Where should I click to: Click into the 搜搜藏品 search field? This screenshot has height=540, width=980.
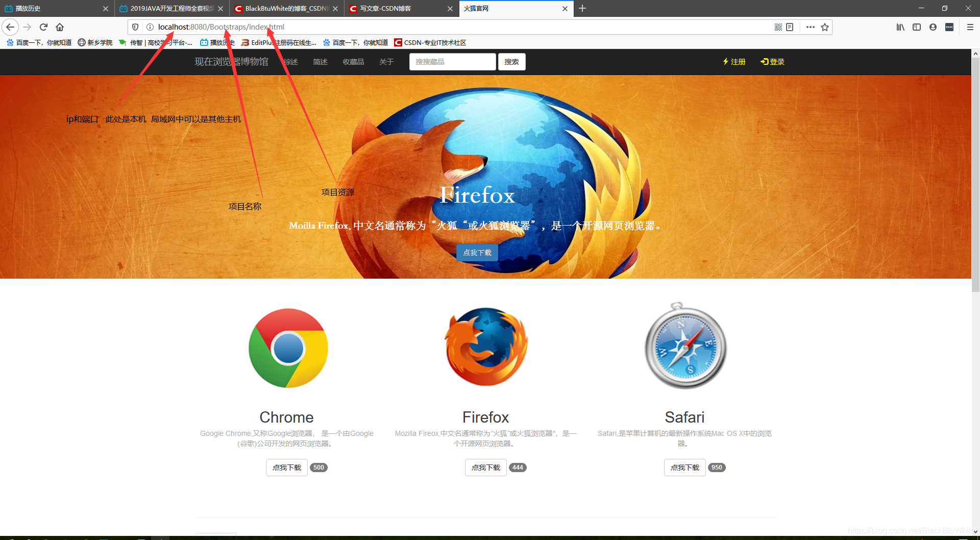452,62
